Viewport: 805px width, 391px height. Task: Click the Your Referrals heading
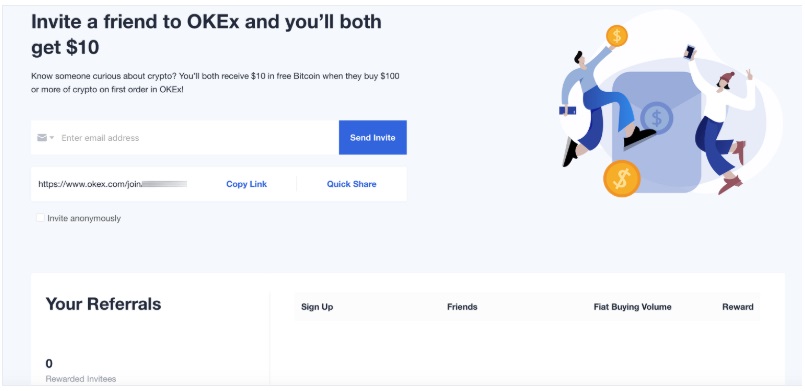click(103, 304)
